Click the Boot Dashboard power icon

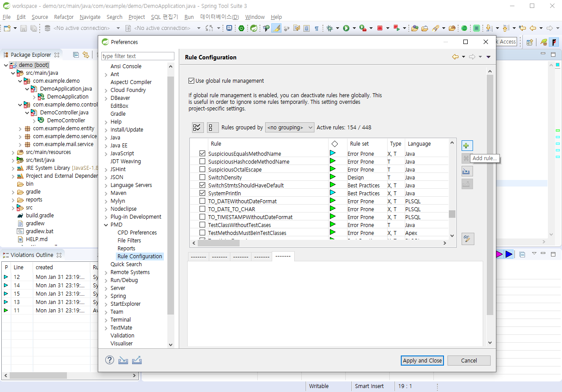[241, 28]
